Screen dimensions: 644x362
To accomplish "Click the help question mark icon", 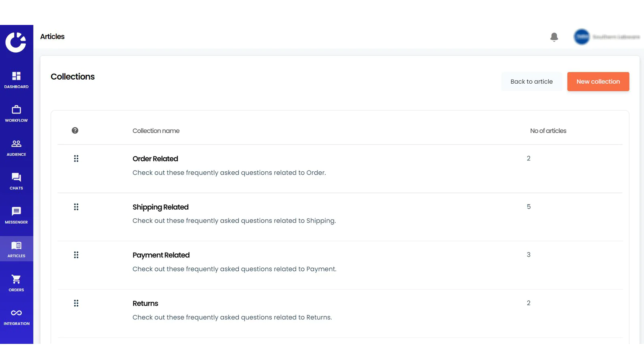I will pos(75,130).
